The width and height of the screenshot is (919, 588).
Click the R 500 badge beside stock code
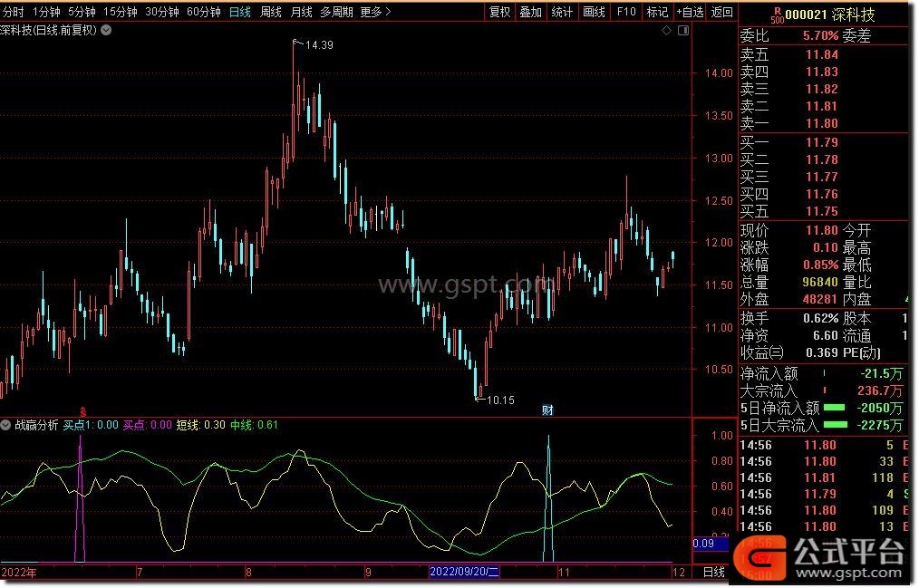(778, 15)
